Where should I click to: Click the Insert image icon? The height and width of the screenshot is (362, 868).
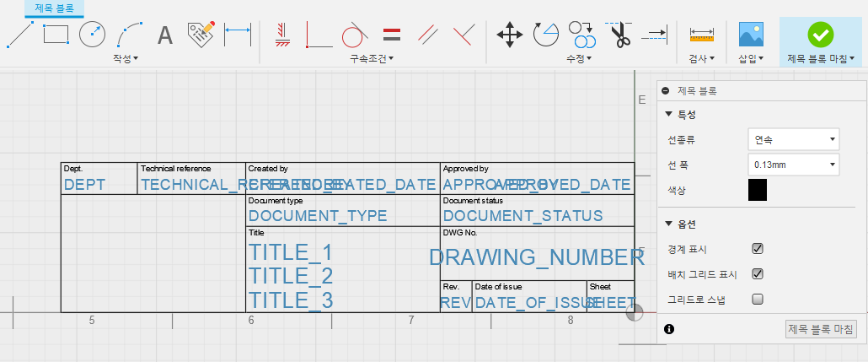click(x=751, y=35)
